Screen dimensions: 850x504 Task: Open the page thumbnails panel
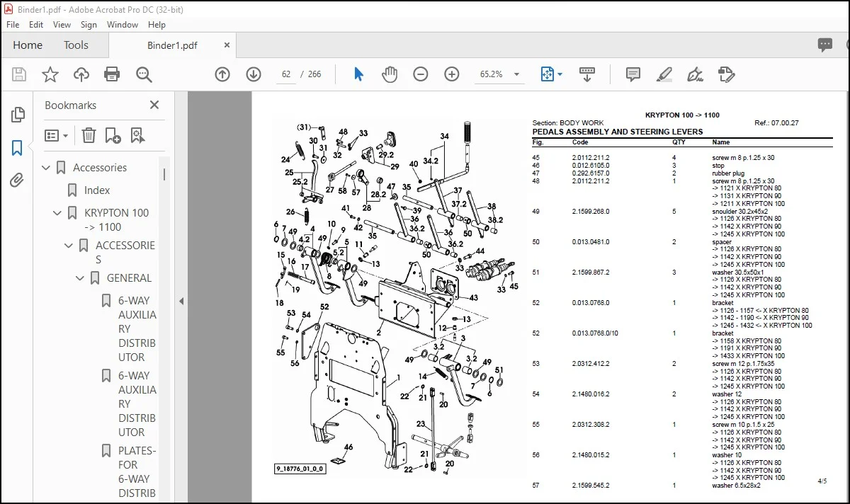coord(18,114)
